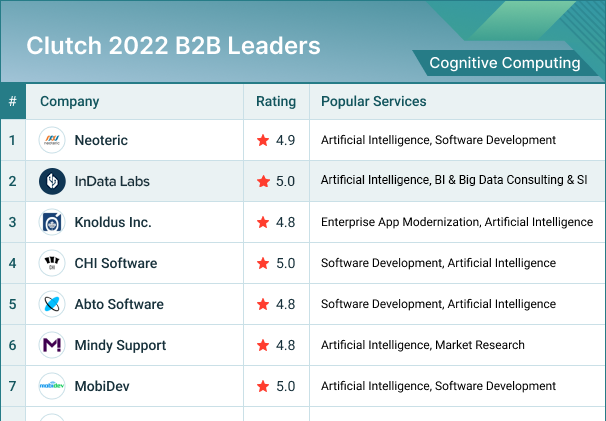This screenshot has width=606, height=421.
Task: Click the star icon in MobiDev row
Action: click(263, 386)
